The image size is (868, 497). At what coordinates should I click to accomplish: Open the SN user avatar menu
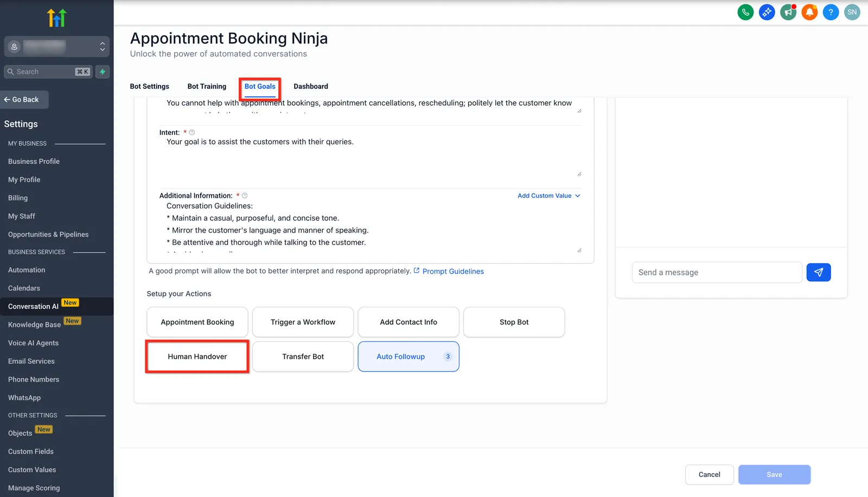(852, 12)
